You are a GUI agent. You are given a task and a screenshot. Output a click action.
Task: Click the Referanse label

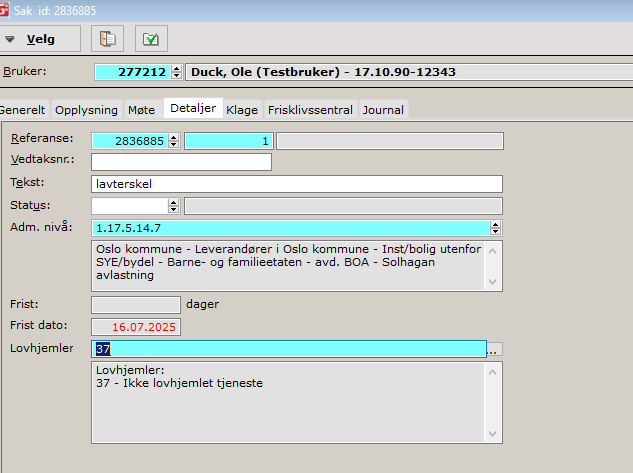(x=42, y=138)
